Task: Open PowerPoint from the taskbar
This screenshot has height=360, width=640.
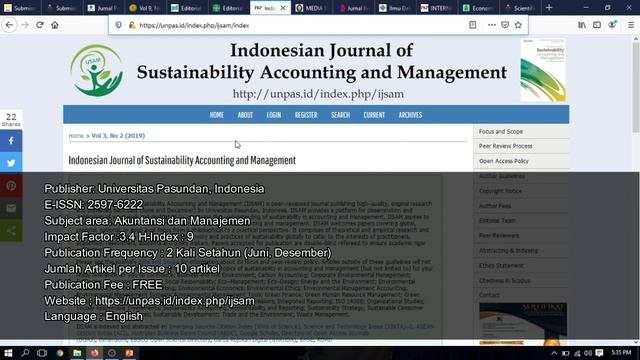Action: tap(129, 353)
